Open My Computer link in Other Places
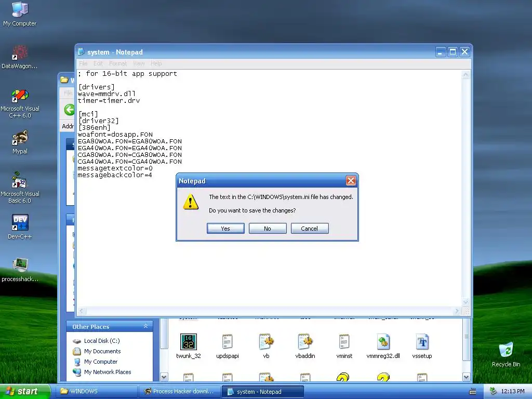Image resolution: width=532 pixels, height=399 pixels. pos(100,362)
